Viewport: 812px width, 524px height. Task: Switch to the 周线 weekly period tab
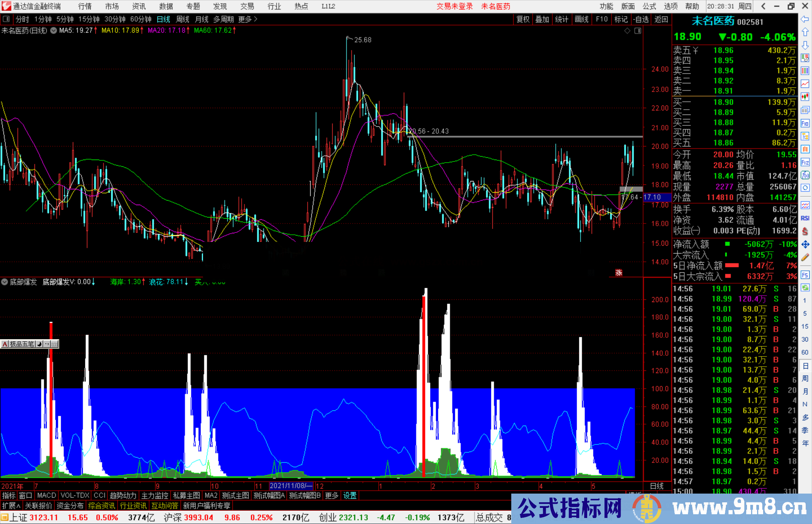click(x=183, y=19)
